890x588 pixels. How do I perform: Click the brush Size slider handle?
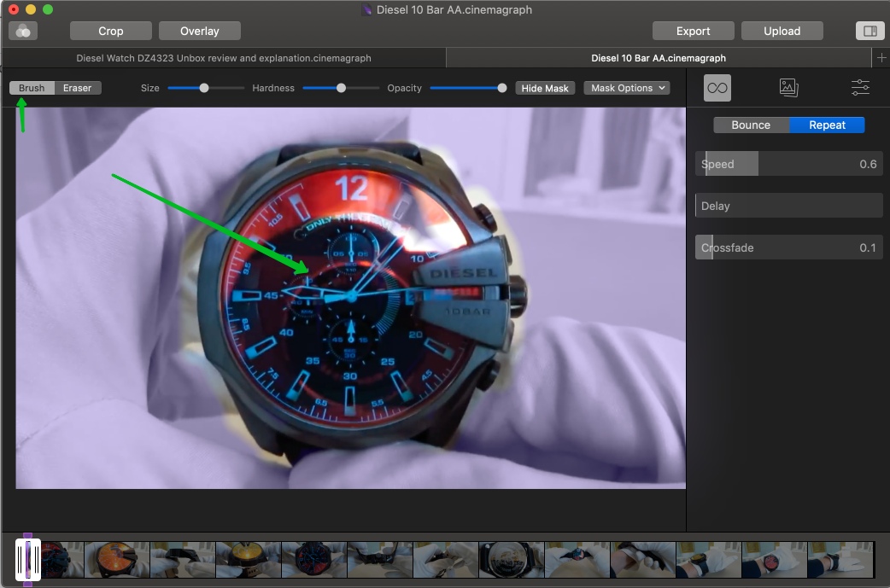click(204, 88)
